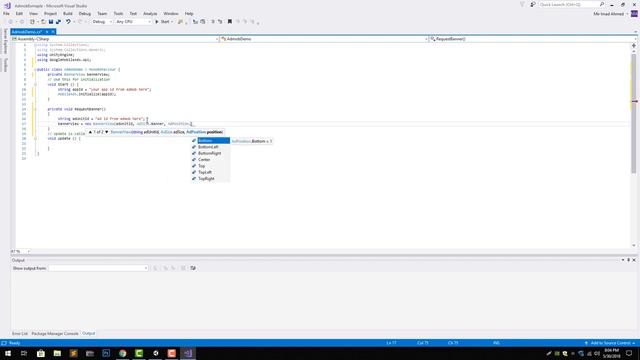
Task: Choose Bottom from IntelliSense list
Action: tap(210, 141)
